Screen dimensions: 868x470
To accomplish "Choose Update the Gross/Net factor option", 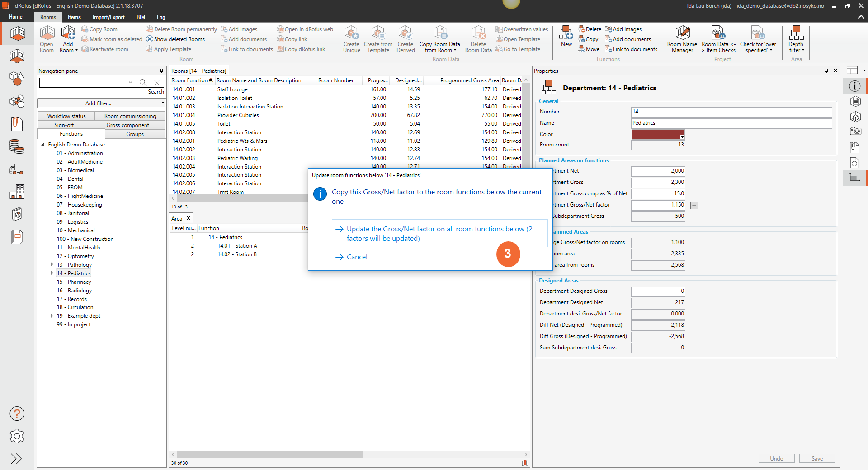I will pyautogui.click(x=439, y=234).
